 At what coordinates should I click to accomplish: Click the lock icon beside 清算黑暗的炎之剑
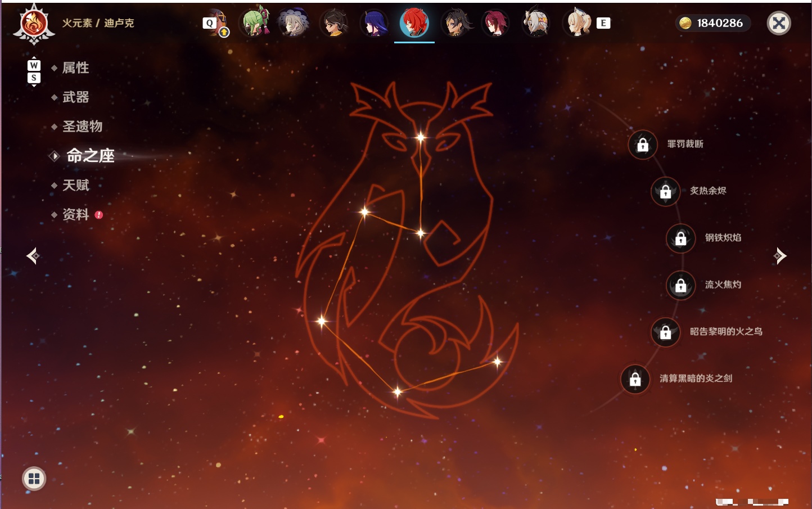coord(635,379)
